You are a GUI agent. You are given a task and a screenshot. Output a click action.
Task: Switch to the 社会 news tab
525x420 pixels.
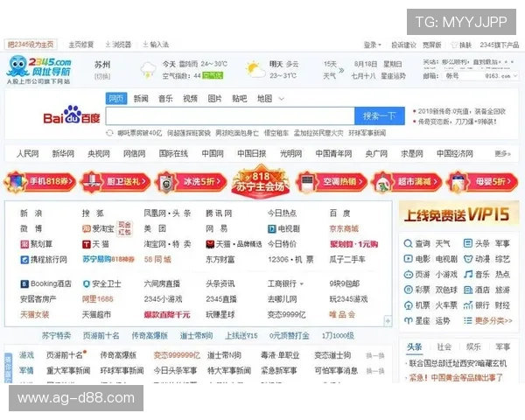[x=444, y=347]
